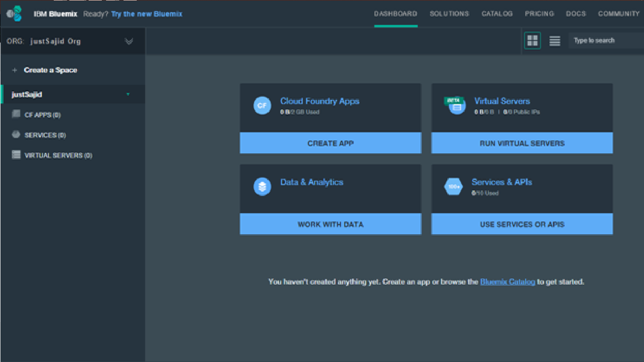Click the USE SERVICES OR APIS button
This screenshot has height=362, width=644.
[522, 224]
